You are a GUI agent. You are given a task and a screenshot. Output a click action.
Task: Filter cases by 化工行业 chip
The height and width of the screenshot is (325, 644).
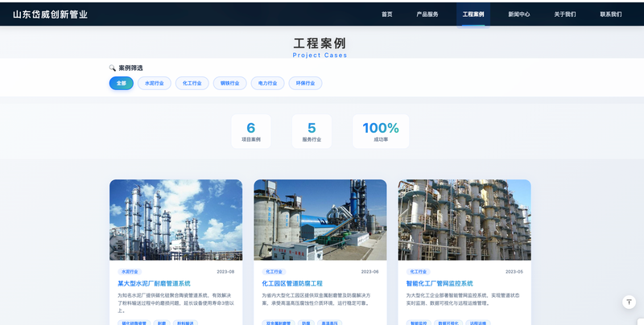[x=192, y=84]
